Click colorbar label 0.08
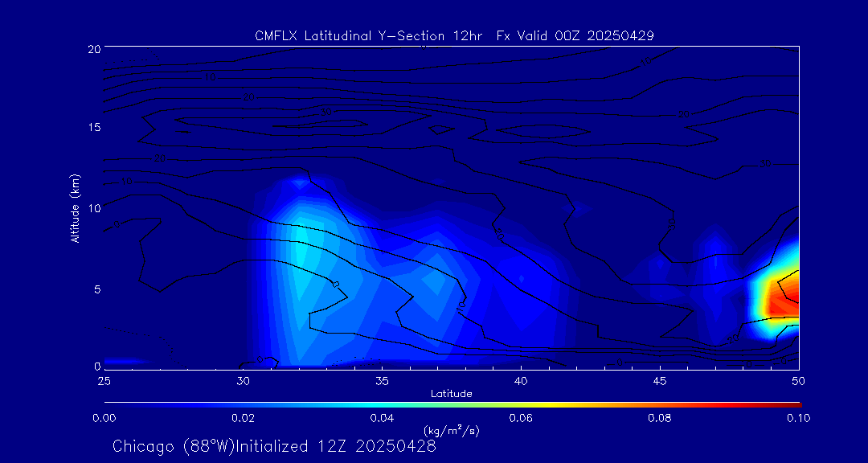Screen dimensions: 868x463 pos(660,418)
